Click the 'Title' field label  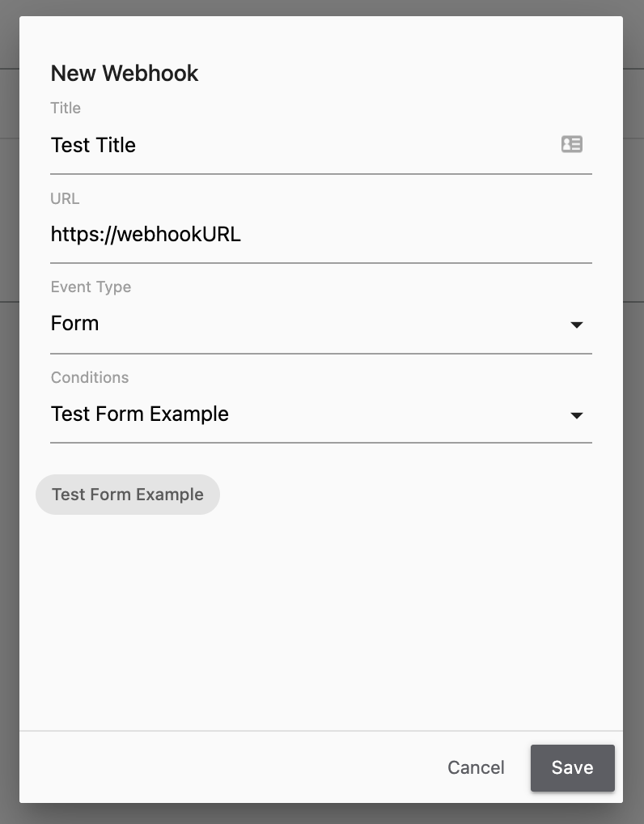click(66, 108)
